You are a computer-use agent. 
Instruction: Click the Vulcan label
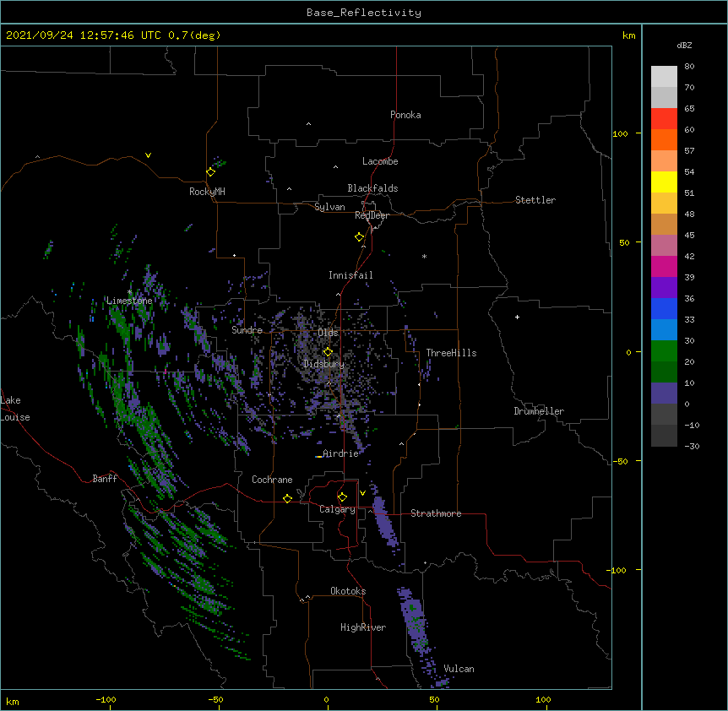(x=459, y=669)
